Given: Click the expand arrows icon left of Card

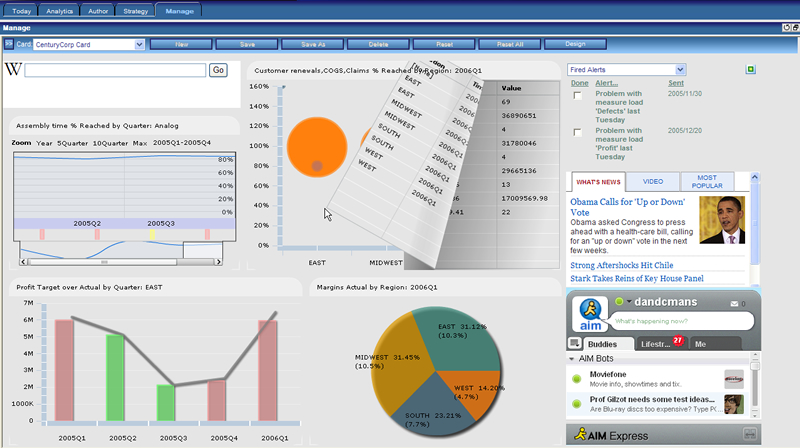Looking at the screenshot, I should (9, 44).
